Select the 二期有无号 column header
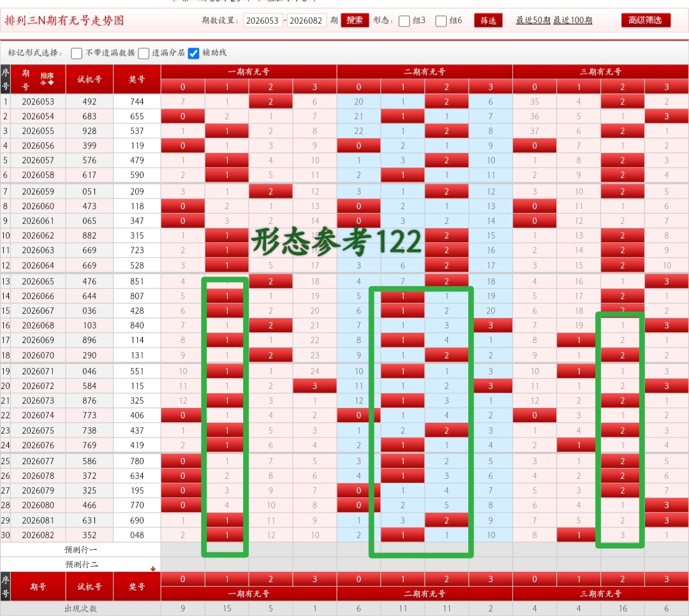Image resolution: width=689 pixels, height=616 pixels. 424,71
